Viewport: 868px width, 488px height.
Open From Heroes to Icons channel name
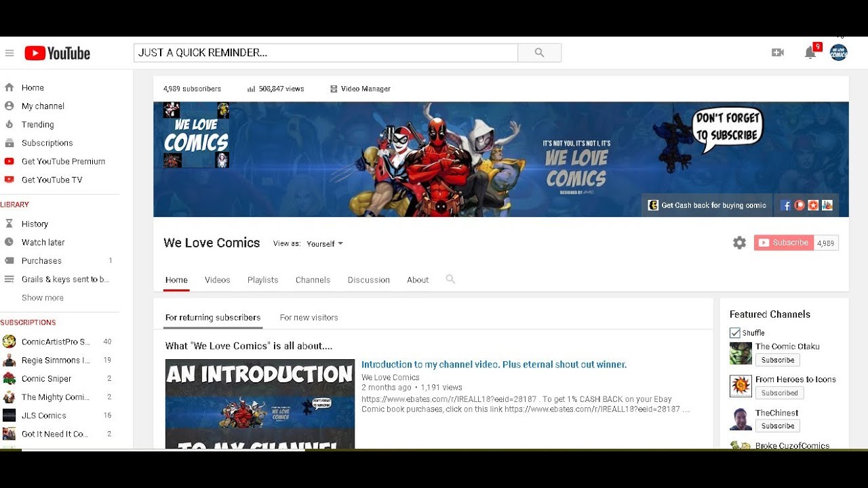click(795, 380)
